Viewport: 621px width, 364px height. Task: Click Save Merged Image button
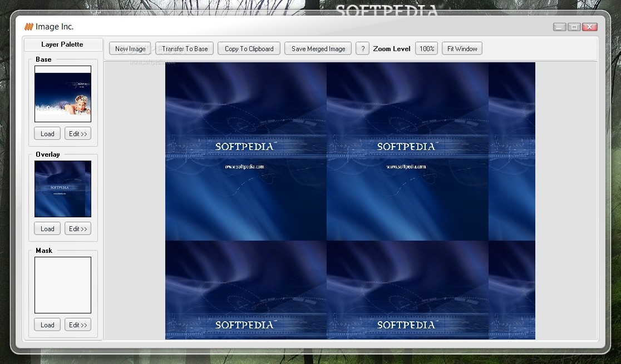click(318, 49)
